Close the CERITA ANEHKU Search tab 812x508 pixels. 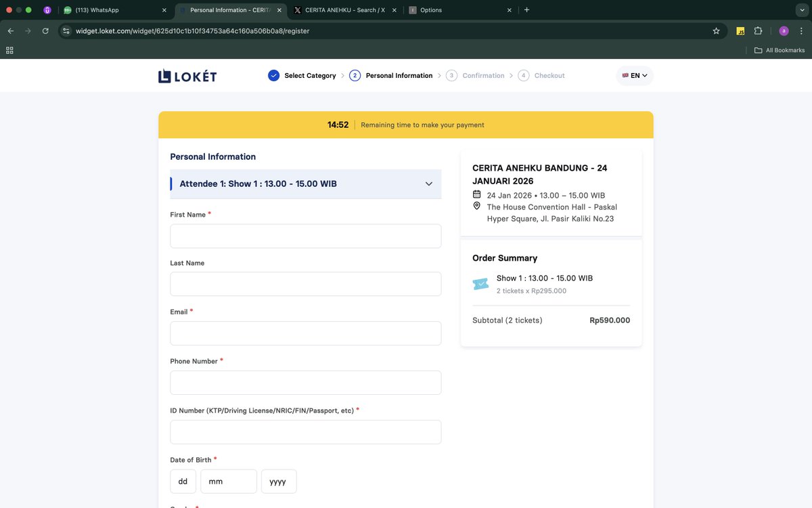coord(393,10)
